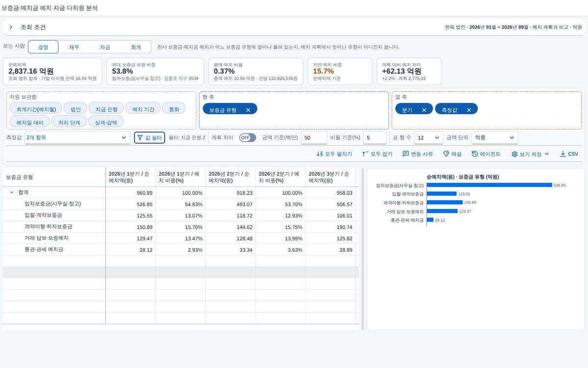Open the 값 필터 filter button
The height and width of the screenshot is (368, 588).
pyautogui.click(x=149, y=138)
